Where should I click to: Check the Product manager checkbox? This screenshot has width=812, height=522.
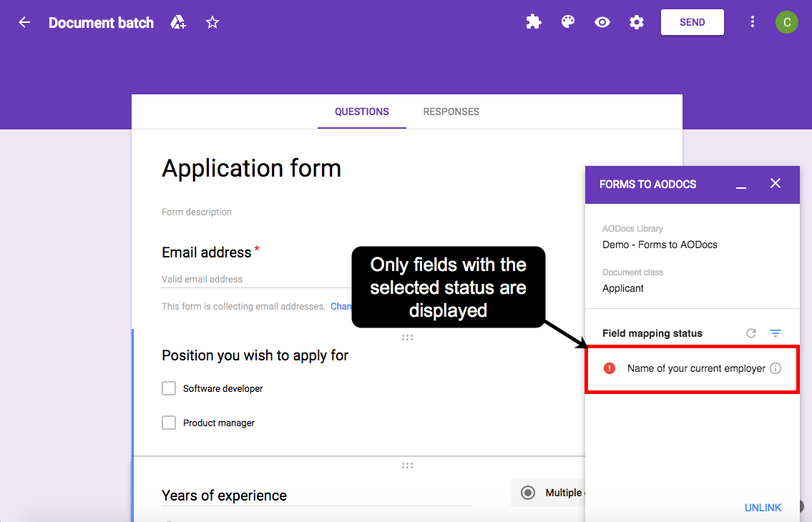pyautogui.click(x=169, y=423)
